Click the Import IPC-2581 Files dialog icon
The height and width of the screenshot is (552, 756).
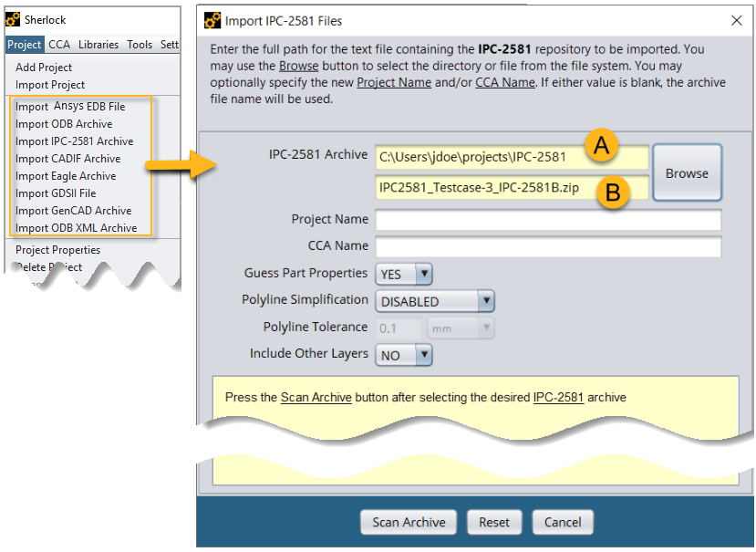point(212,21)
